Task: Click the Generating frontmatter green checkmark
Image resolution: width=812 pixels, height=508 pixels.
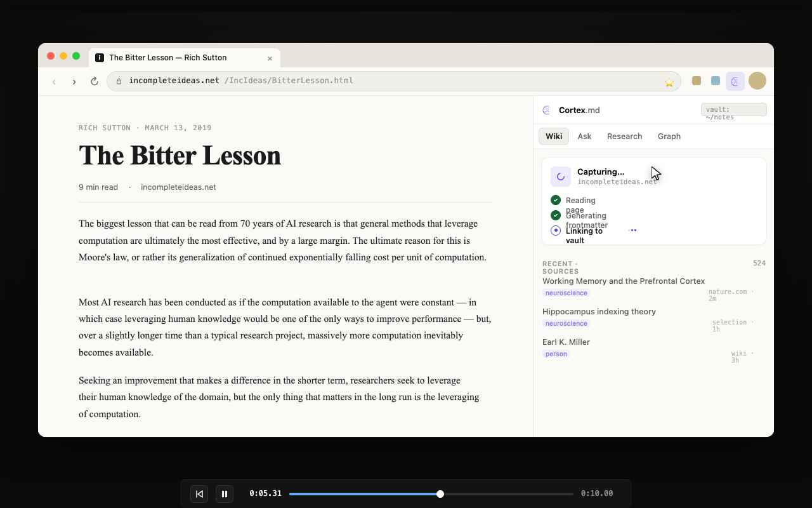Action: coord(556,215)
